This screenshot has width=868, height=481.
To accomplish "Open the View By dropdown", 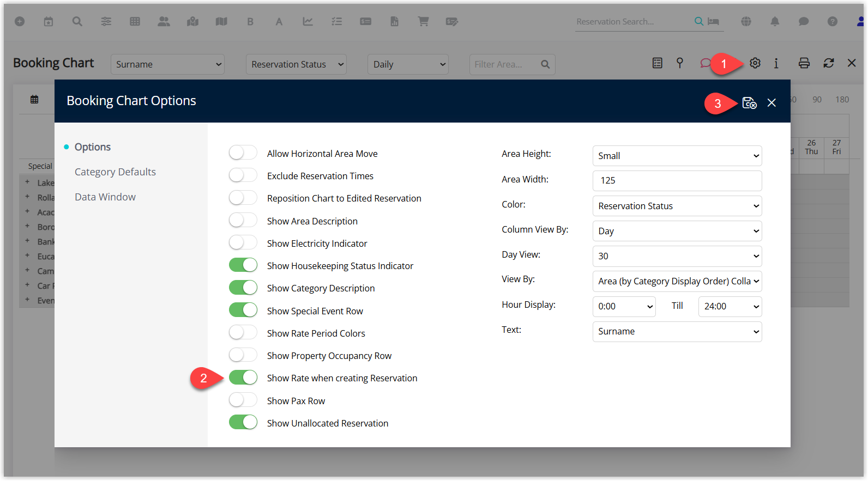I will pyautogui.click(x=677, y=281).
